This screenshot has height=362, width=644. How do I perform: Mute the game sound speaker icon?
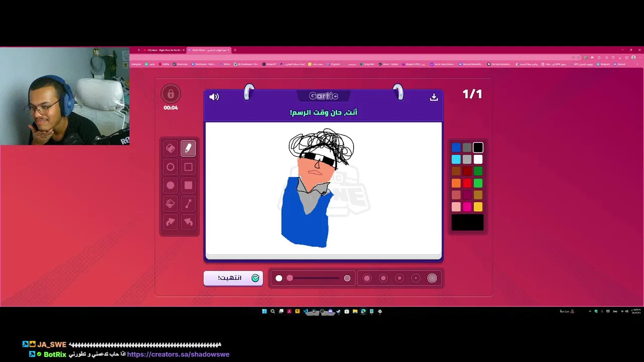pos(214,97)
